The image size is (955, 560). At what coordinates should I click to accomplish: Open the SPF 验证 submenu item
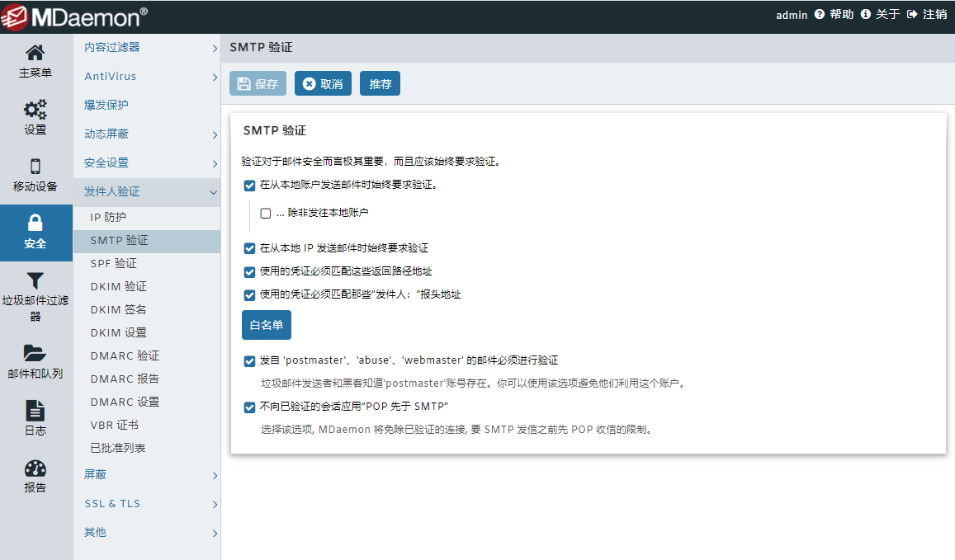tap(147, 264)
